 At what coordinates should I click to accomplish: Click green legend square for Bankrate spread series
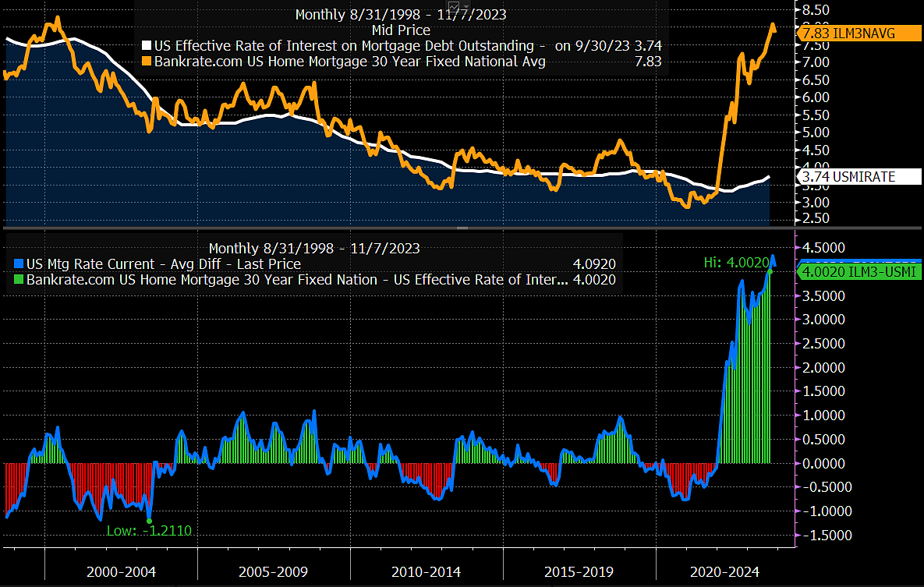pos(19,280)
